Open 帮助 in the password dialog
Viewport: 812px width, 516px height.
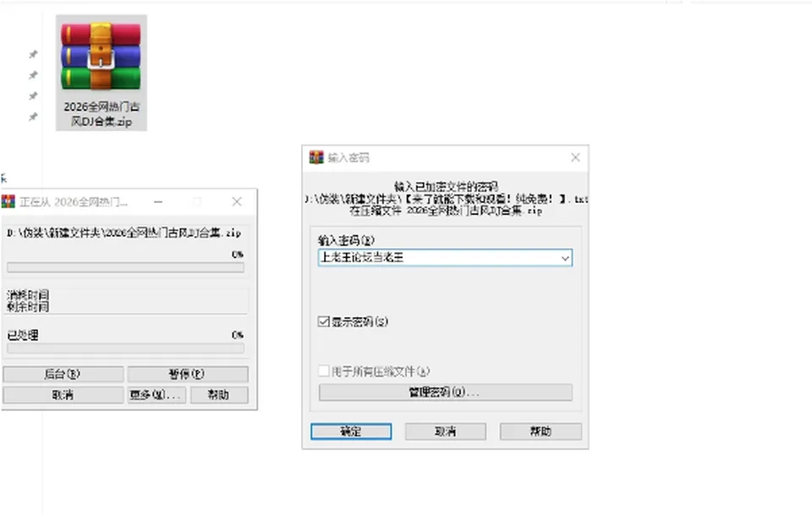[540, 431]
